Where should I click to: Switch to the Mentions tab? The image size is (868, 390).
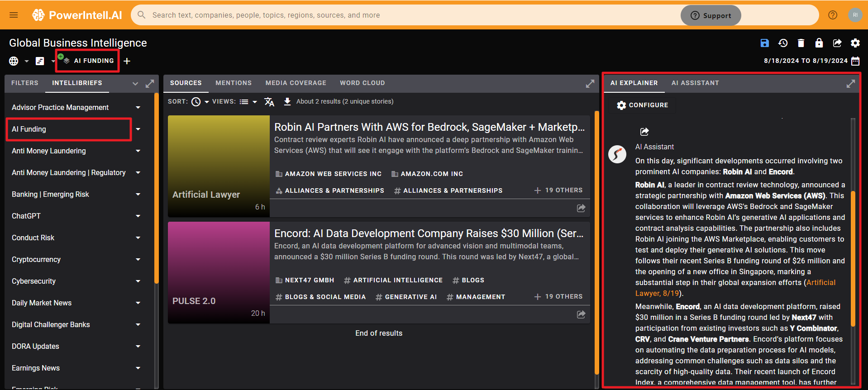tap(234, 83)
